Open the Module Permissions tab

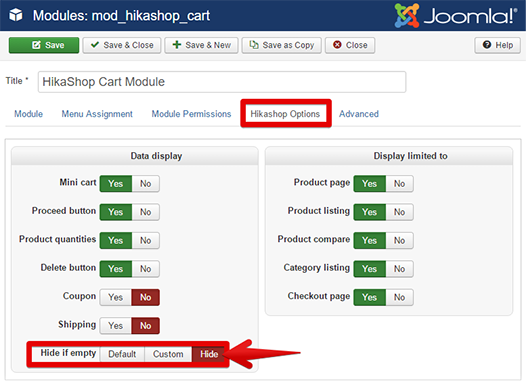[191, 114]
